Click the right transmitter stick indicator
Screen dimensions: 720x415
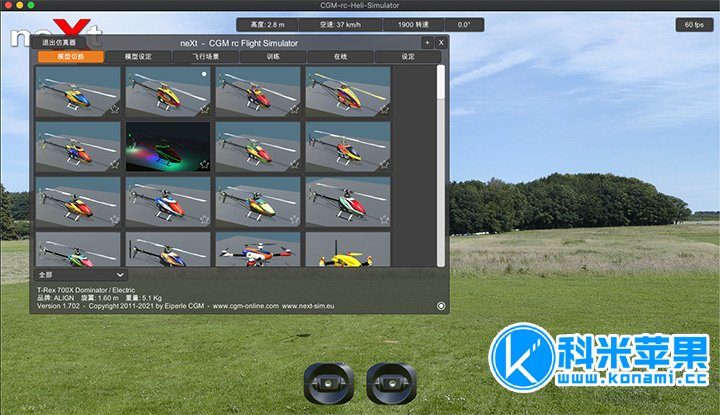click(392, 383)
